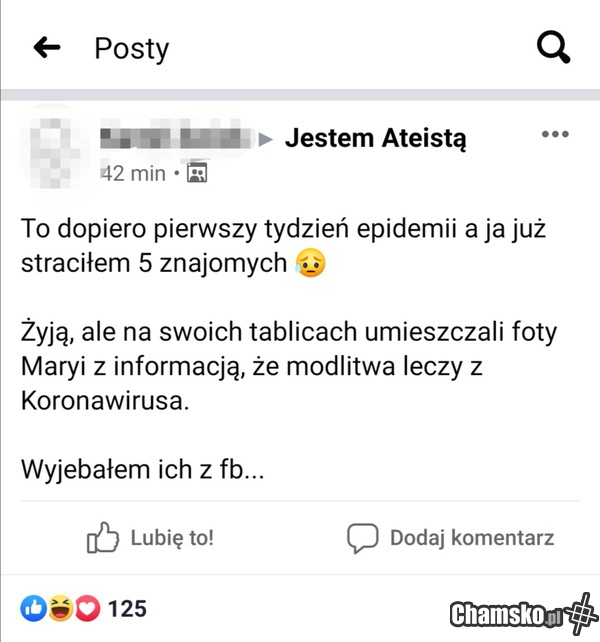Click the group members privacy icon
The height and width of the screenshot is (642, 600).
tap(197, 172)
